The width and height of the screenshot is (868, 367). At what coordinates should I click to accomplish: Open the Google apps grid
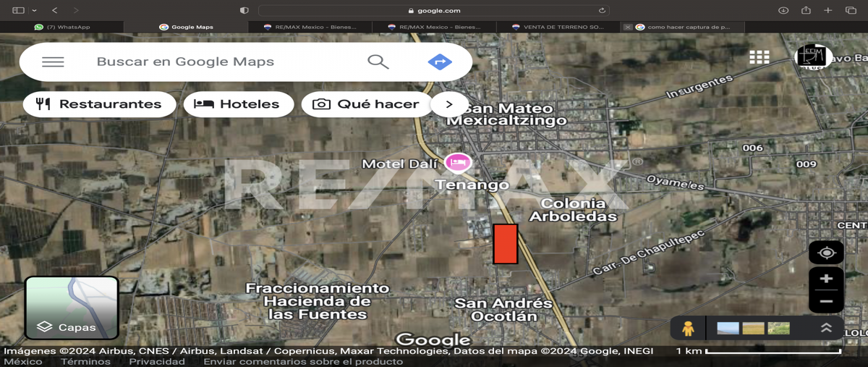[x=759, y=57]
